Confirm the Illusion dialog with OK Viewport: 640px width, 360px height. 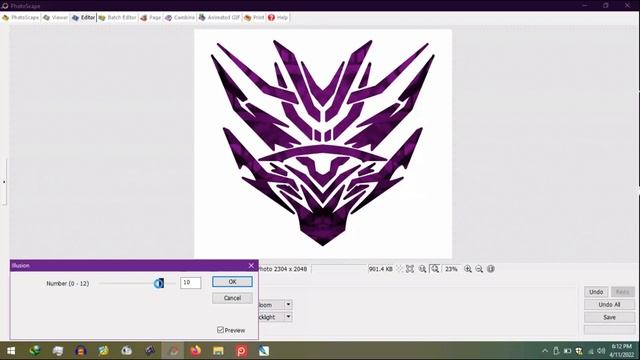click(x=232, y=282)
